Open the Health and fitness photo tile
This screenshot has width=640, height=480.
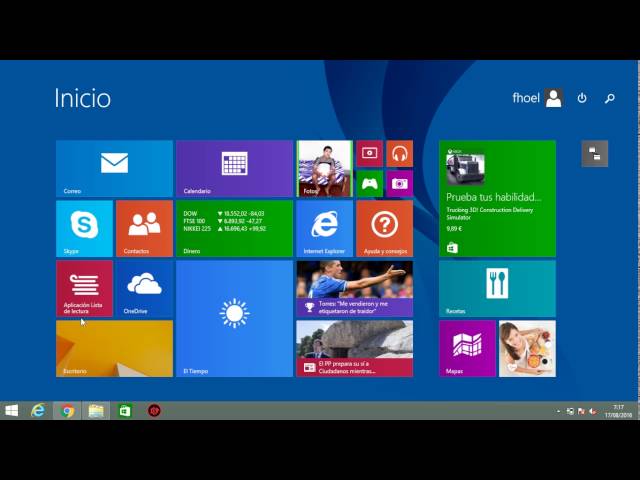click(x=527, y=349)
